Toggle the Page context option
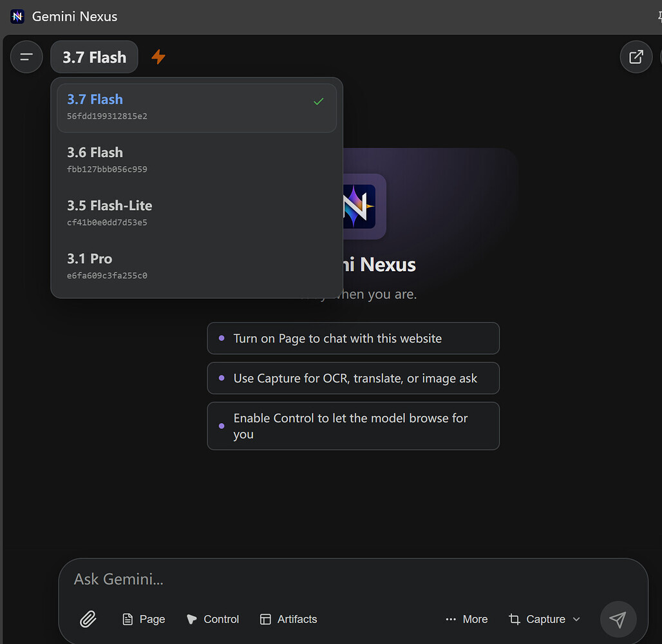Screen dimensions: 662x644 (144, 619)
